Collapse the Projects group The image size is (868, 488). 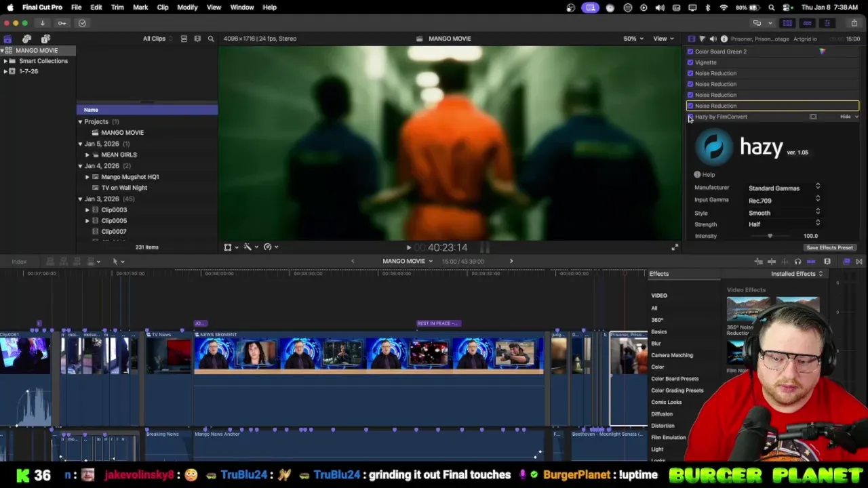80,122
